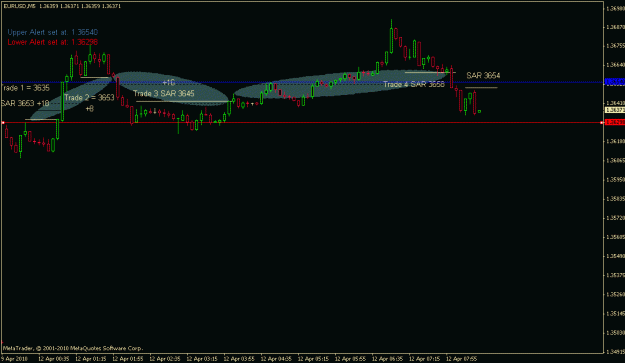
Task: Click the 'SAR 3654' annotation
Action: pos(483,75)
